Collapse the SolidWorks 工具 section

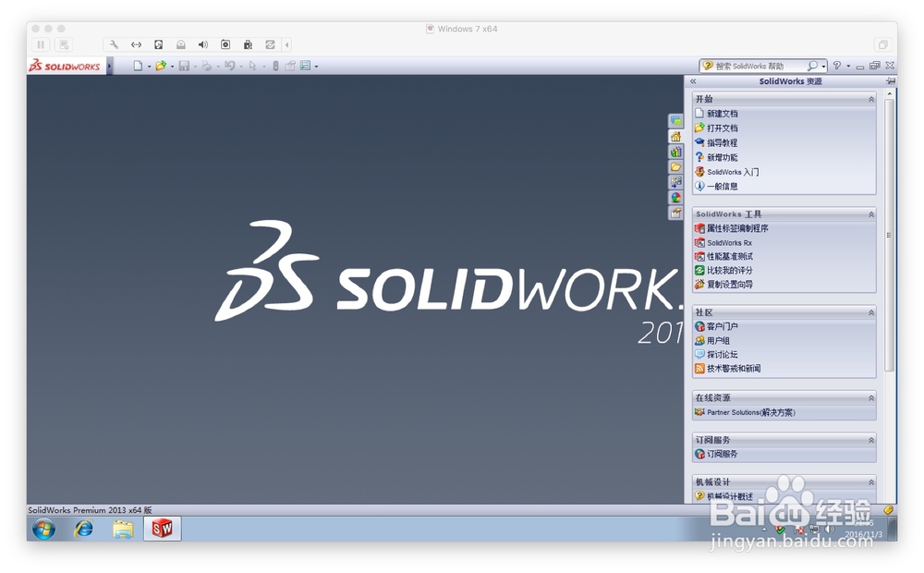pyautogui.click(x=871, y=213)
